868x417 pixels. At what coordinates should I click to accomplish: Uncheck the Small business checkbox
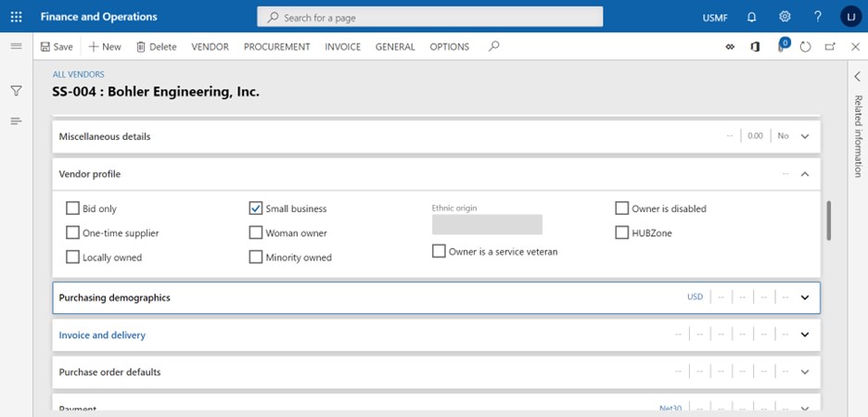tap(256, 208)
